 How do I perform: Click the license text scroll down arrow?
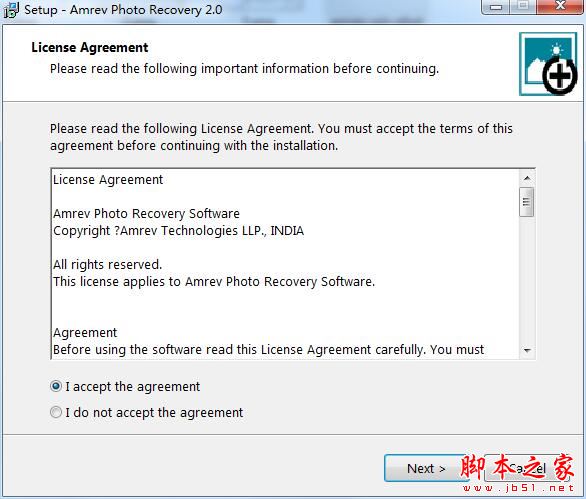pos(527,350)
